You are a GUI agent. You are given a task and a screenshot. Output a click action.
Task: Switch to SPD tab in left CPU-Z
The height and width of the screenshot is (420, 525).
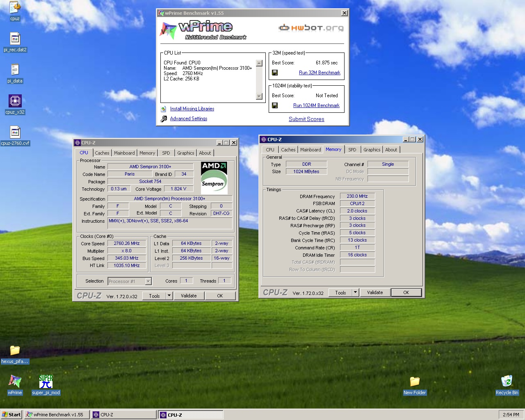pos(166,153)
